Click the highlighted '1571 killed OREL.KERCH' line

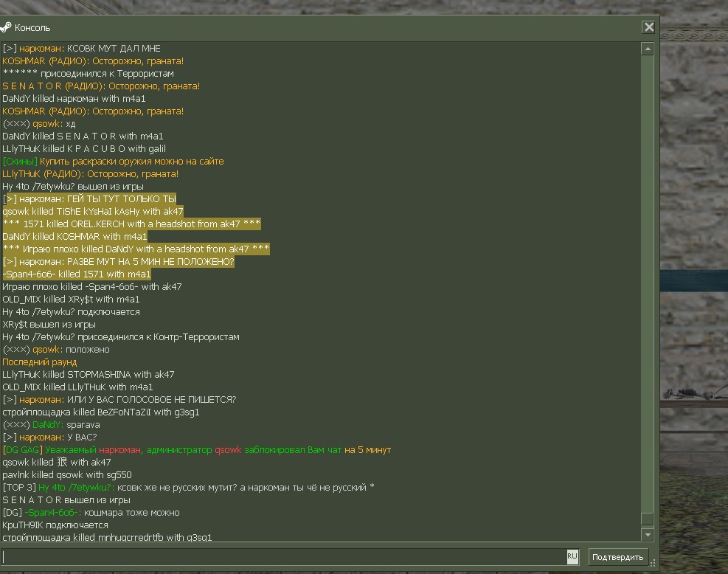tap(131, 224)
